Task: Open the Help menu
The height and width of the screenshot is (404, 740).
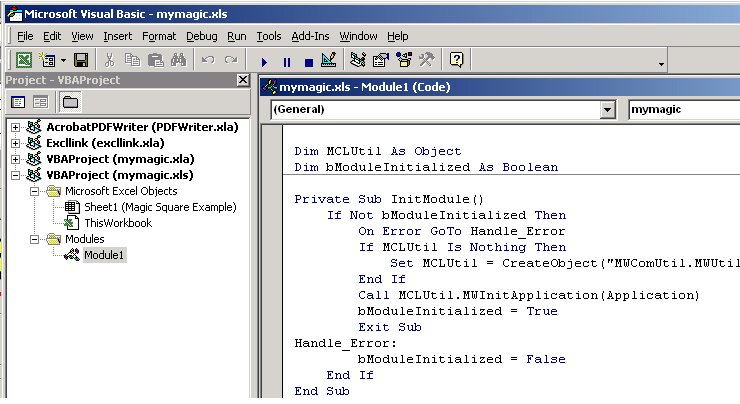Action: pyautogui.click(x=397, y=36)
